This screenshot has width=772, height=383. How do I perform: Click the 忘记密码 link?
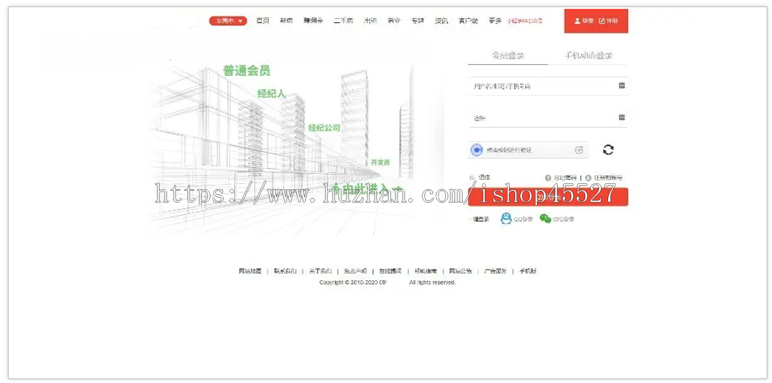point(564,178)
